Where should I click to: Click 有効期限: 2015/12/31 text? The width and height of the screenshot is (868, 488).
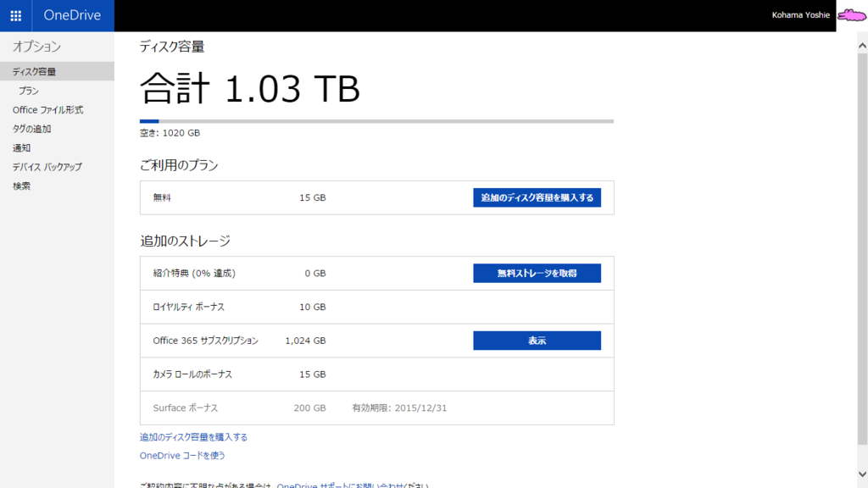(399, 408)
